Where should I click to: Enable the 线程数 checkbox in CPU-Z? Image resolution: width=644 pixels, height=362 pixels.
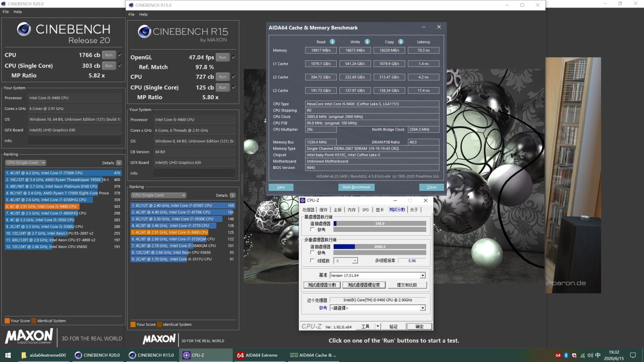pos(312,261)
